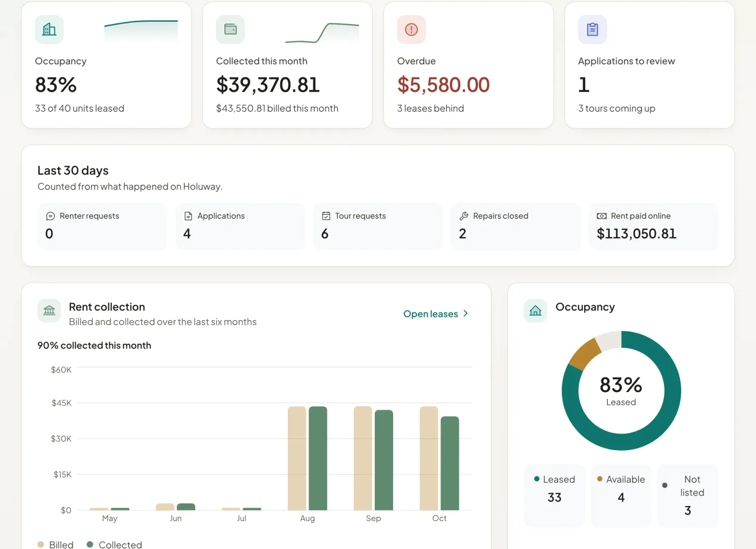
Task: Click the August Collected bar in chart
Action: (x=318, y=458)
